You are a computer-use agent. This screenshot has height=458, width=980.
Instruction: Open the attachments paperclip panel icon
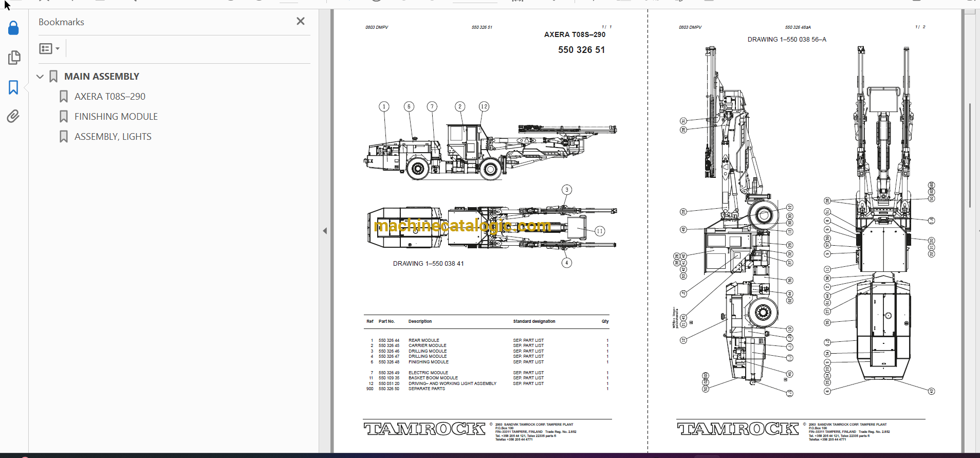coord(13,116)
